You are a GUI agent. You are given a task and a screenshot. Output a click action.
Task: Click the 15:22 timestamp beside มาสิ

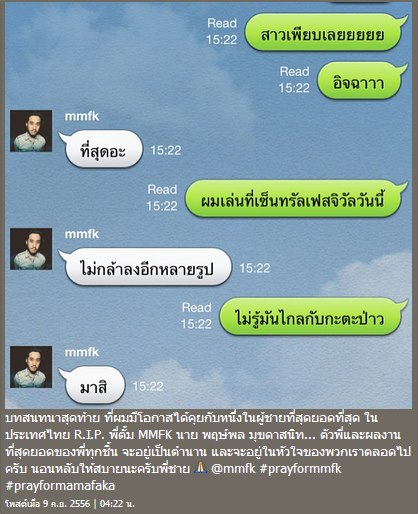[x=148, y=386]
